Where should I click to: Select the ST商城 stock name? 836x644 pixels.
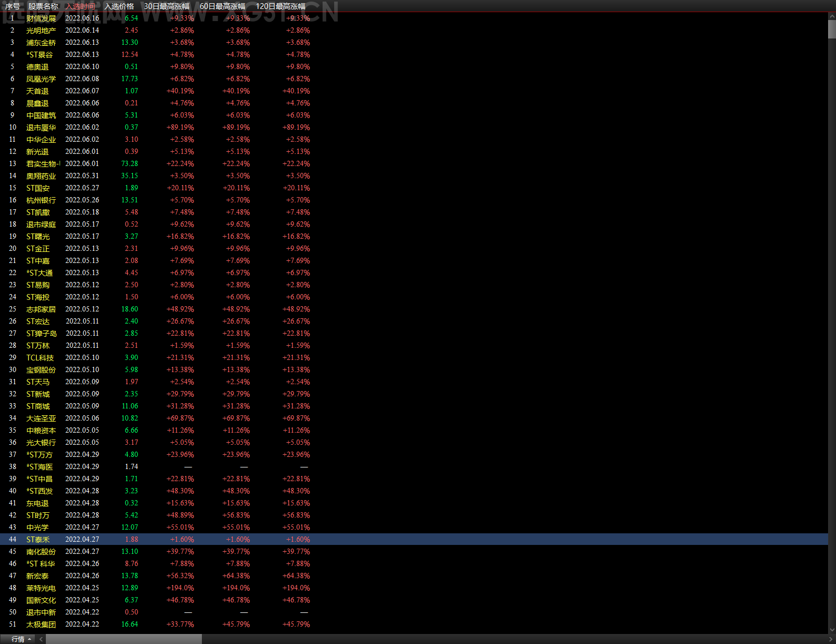[38, 406]
